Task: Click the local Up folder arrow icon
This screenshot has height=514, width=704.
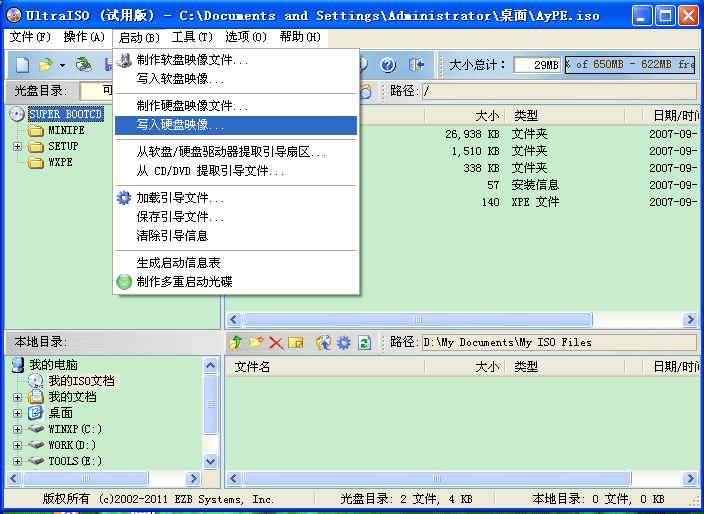Action: pos(236,343)
